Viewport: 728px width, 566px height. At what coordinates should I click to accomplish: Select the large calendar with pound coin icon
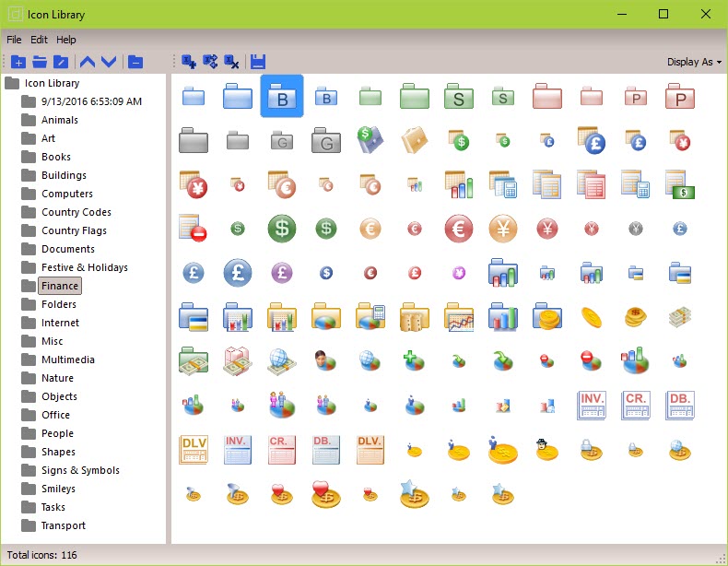tap(592, 140)
